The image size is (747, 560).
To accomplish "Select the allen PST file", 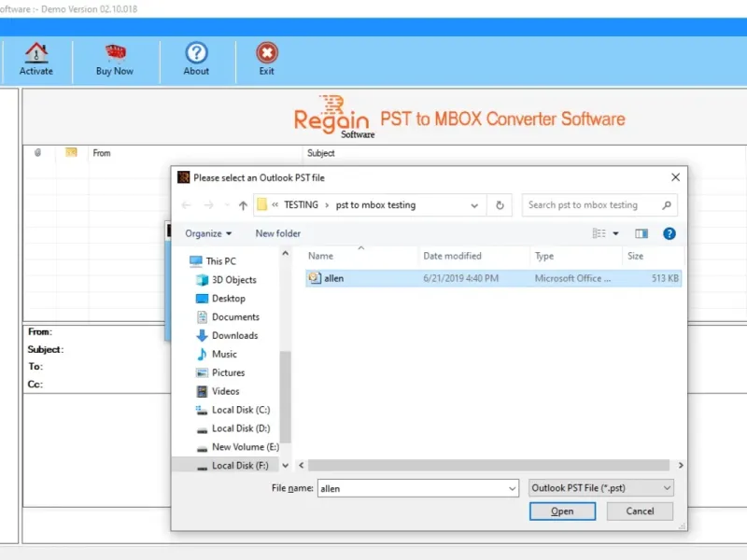I will click(493, 278).
